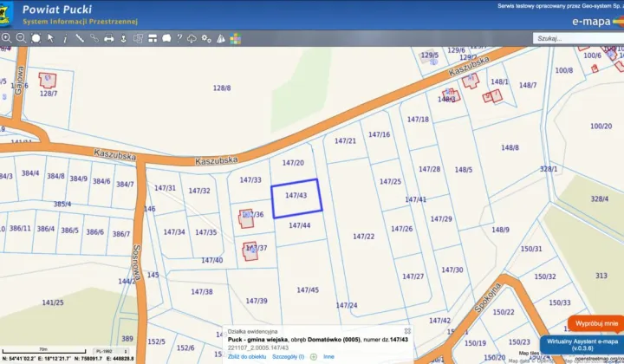Viewport: 624px width, 364px height.
Task: Open help with the question mark icon
Action: [179, 38]
